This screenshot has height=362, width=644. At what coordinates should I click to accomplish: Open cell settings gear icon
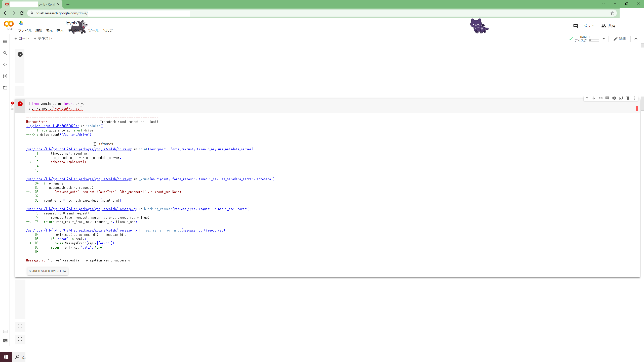pos(614,98)
